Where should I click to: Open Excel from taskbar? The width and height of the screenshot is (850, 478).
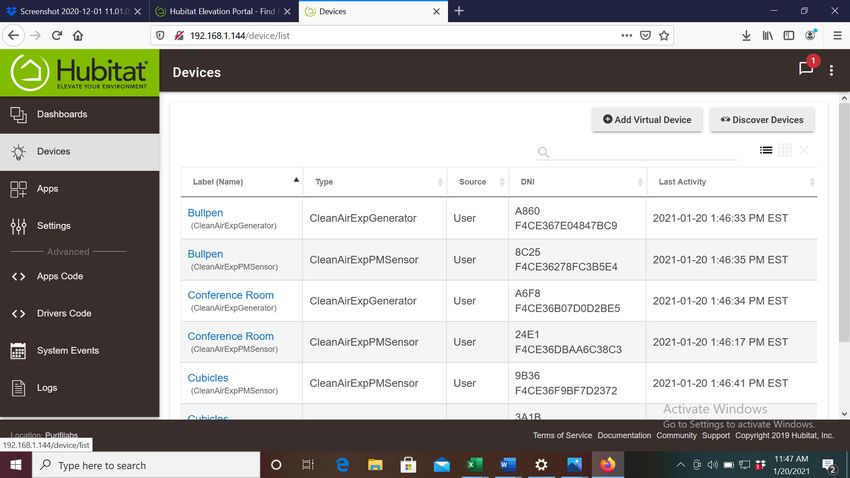point(475,465)
